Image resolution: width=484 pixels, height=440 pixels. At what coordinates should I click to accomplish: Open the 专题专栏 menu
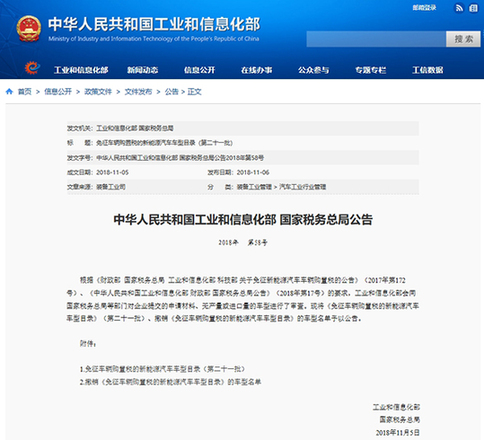(370, 70)
